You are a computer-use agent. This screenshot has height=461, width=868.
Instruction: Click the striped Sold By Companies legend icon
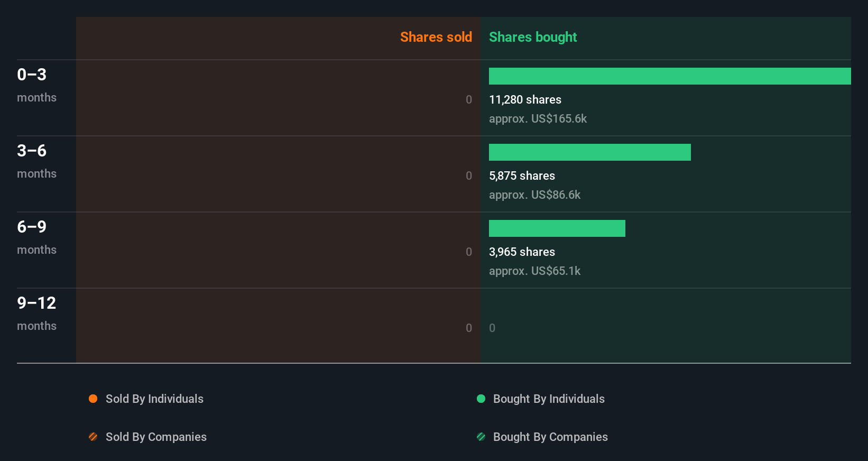tap(93, 437)
